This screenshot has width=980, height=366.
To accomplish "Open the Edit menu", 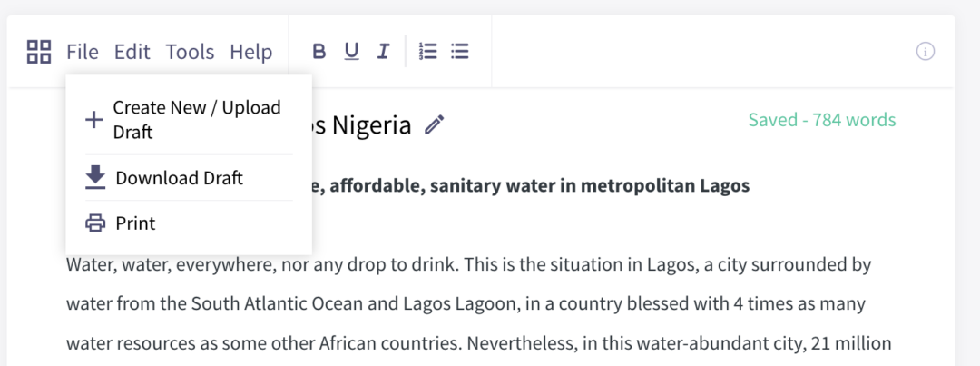I will click(x=132, y=51).
